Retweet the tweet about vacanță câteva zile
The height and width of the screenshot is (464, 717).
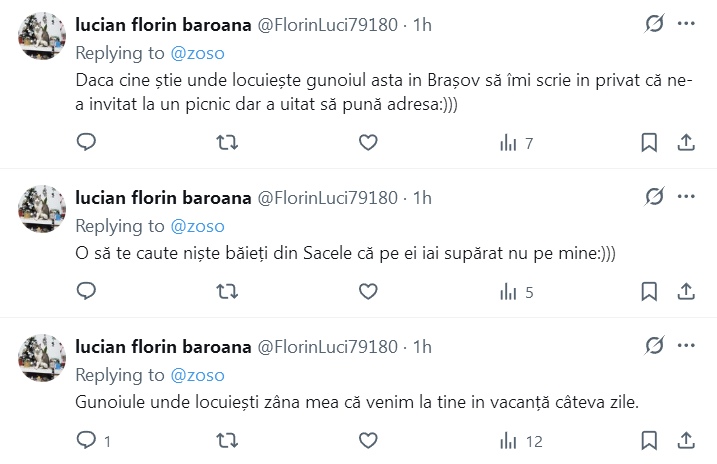[227, 440]
